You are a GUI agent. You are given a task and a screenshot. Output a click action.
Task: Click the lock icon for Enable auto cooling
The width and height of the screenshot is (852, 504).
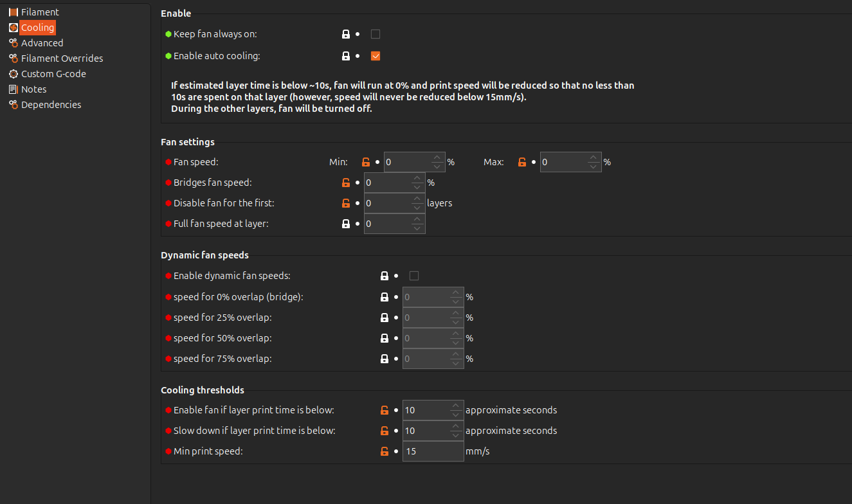tap(346, 56)
